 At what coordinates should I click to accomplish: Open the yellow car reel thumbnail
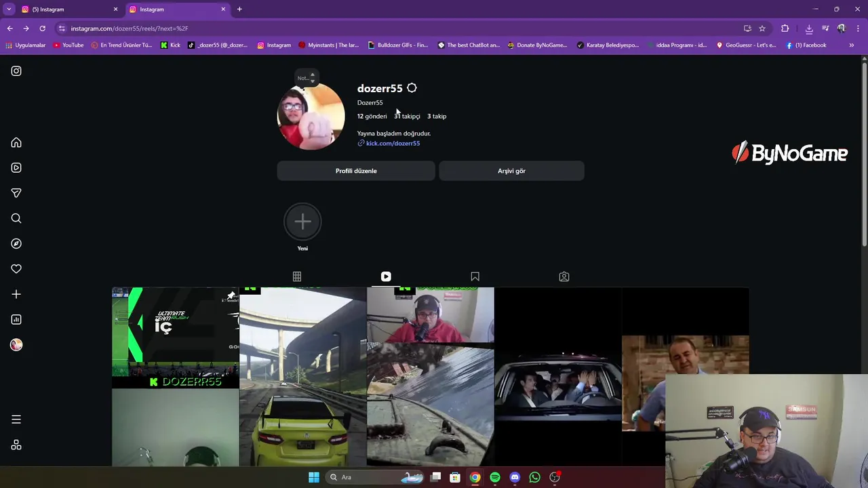pyautogui.click(x=303, y=377)
